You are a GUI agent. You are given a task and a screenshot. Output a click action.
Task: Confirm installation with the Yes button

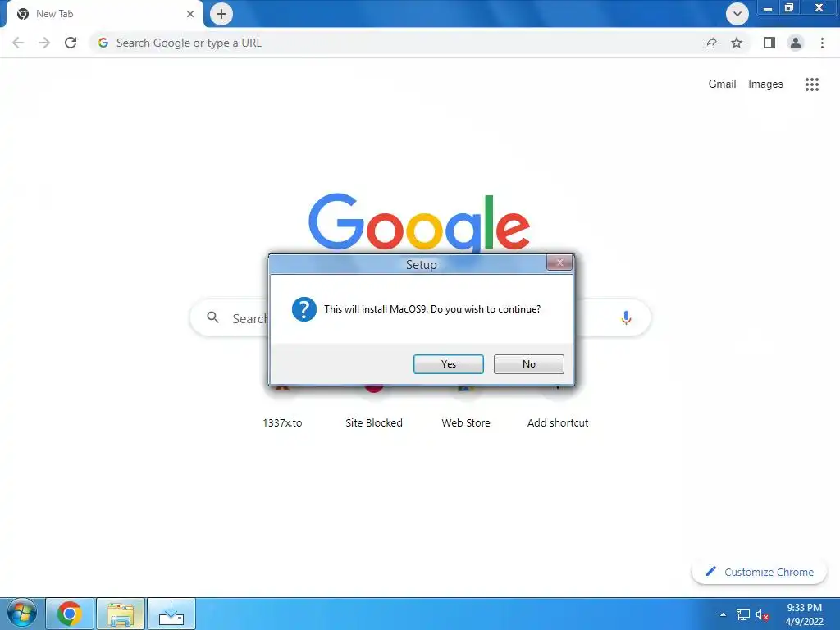pos(449,363)
